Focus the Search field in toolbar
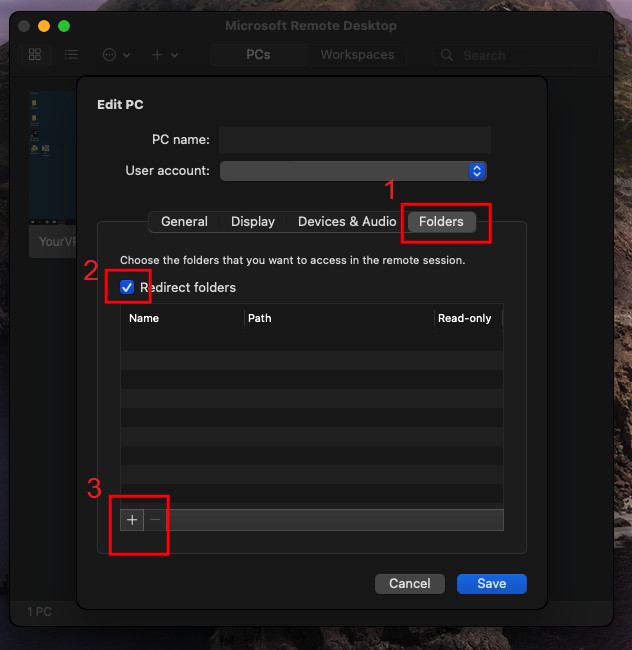Screen dimensions: 632x650 [516, 55]
